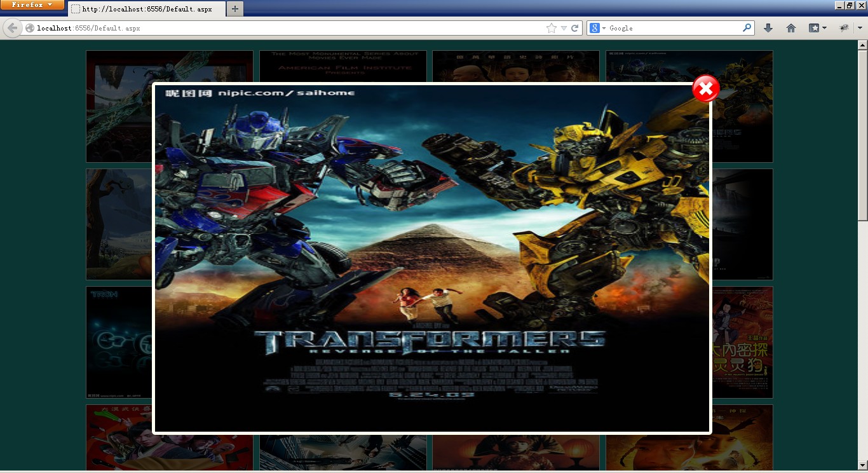The height and width of the screenshot is (473, 868).
Task: Close the Transformers poster lightbox
Action: click(705, 89)
